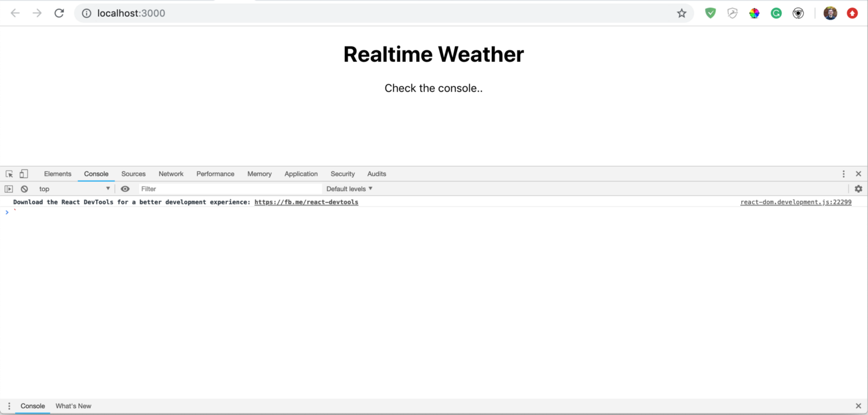
Task: Switch to the Security tab
Action: tap(343, 174)
